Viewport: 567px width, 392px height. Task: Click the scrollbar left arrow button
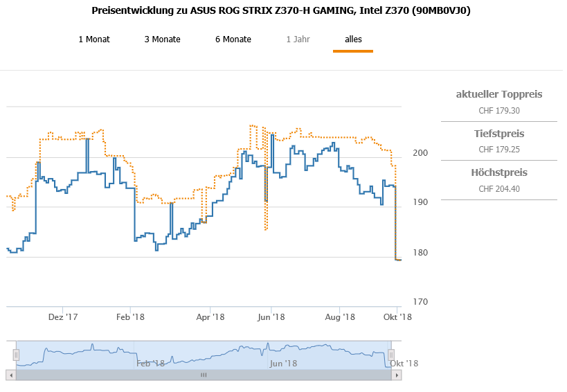coord(11,375)
